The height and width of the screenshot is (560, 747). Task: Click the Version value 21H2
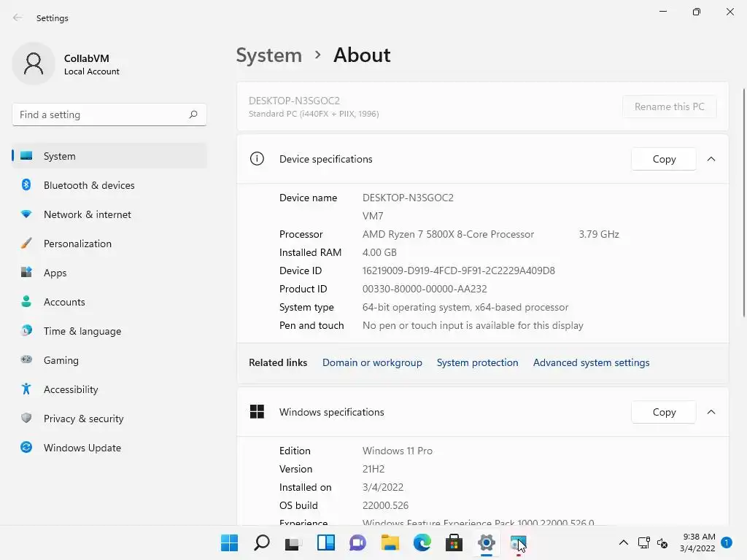(373, 469)
